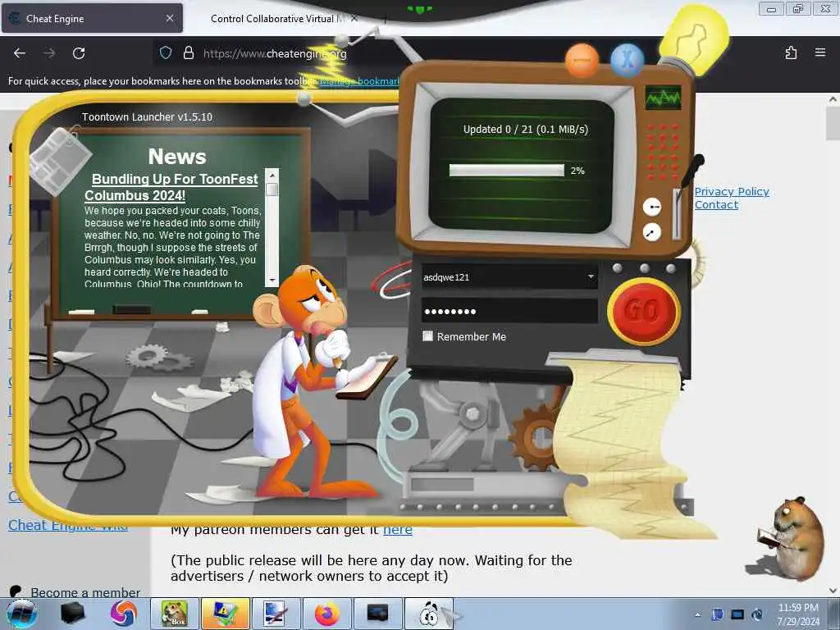The image size is (840, 630).
Task: Open the Bundling Up For ToonFest headline
Action: tap(172, 187)
